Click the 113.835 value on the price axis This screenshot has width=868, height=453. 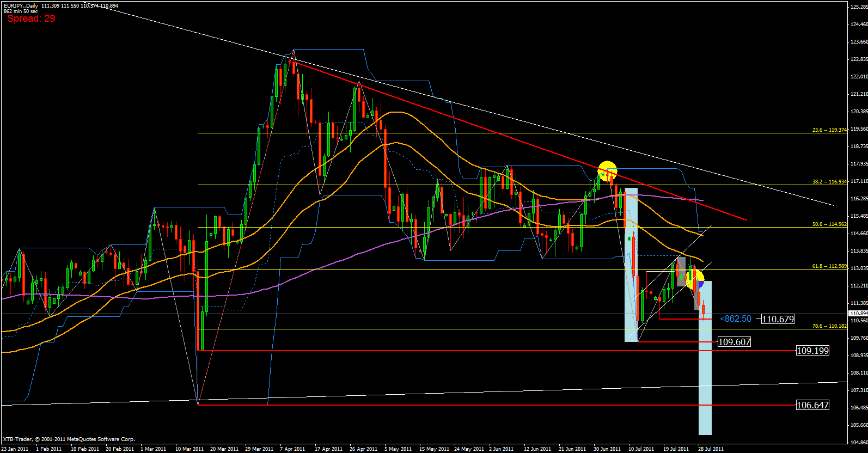click(x=859, y=251)
